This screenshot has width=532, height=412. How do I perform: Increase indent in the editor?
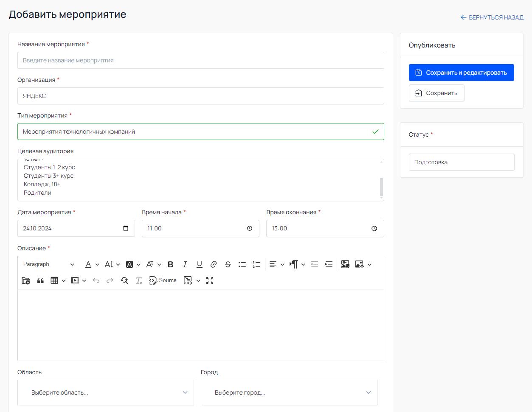pyautogui.click(x=329, y=264)
